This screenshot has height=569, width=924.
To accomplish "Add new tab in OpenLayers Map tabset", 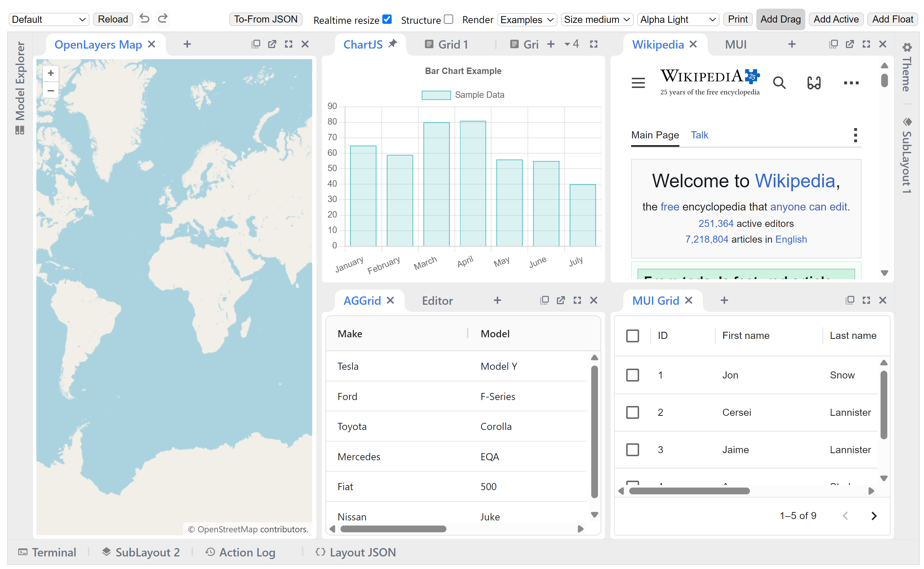I will pos(187,44).
